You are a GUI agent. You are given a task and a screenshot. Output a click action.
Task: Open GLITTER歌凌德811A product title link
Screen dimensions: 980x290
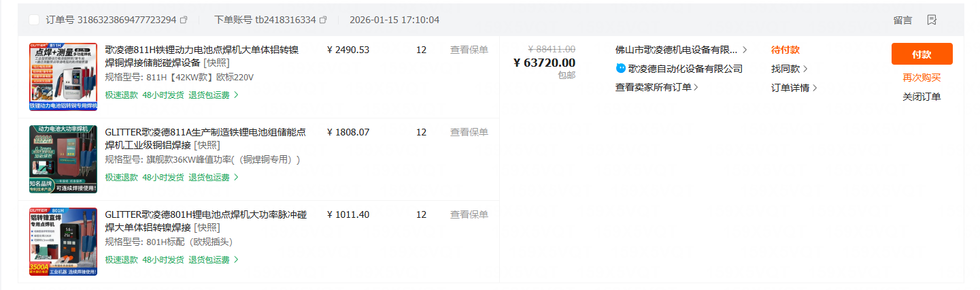[205, 132]
